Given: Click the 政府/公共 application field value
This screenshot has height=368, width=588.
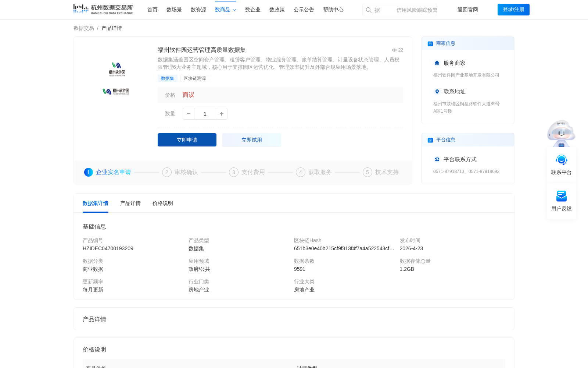Looking at the screenshot, I should point(199,269).
